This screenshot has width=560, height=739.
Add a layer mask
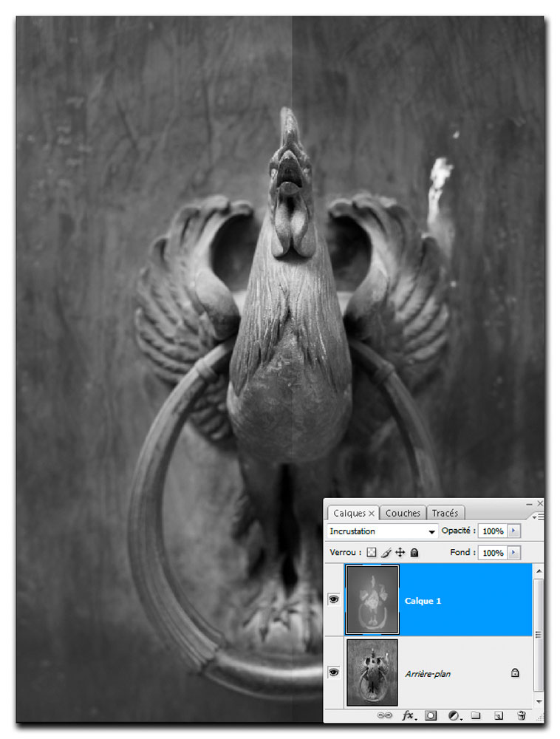[x=431, y=715]
